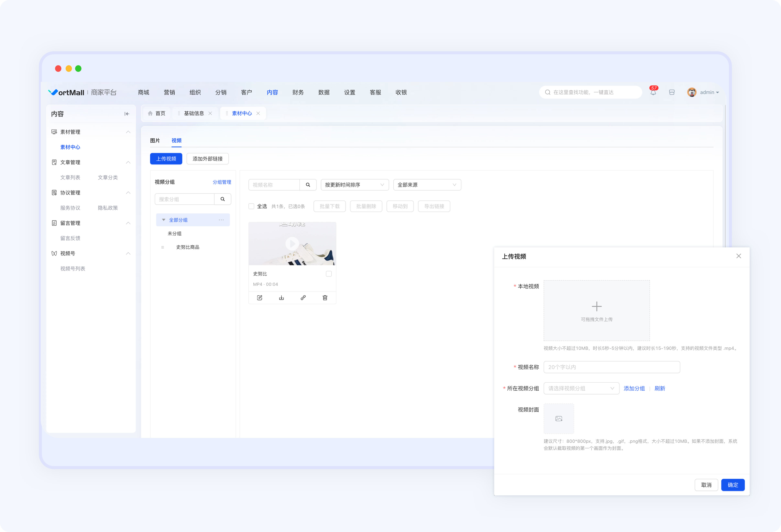The image size is (781, 532).
Task: Close the 素材中心 tab
Action: 258,113
